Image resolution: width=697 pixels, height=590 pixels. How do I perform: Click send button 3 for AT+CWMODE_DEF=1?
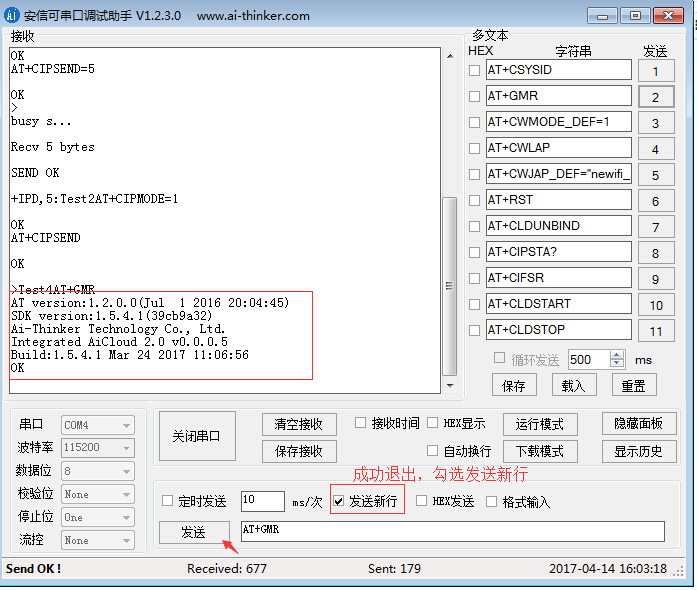click(656, 123)
